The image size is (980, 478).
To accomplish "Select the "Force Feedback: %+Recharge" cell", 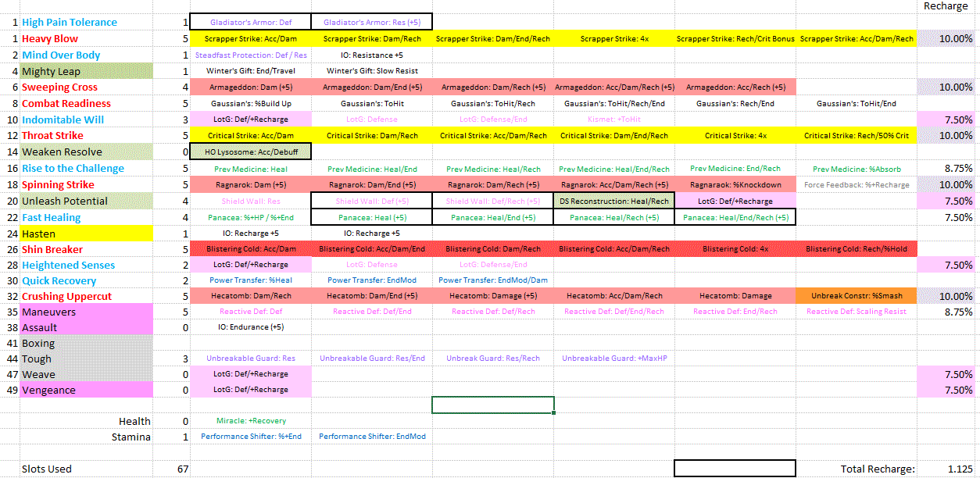I will [857, 185].
